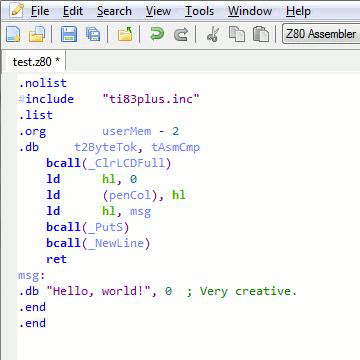The width and height of the screenshot is (360, 360).
Task: Open the Window menu
Action: pos(250,11)
